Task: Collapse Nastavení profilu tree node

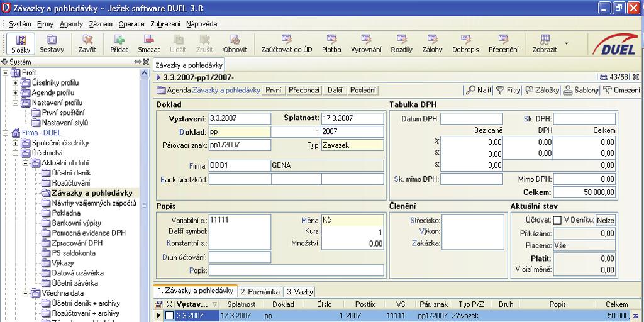Action: click(x=15, y=103)
